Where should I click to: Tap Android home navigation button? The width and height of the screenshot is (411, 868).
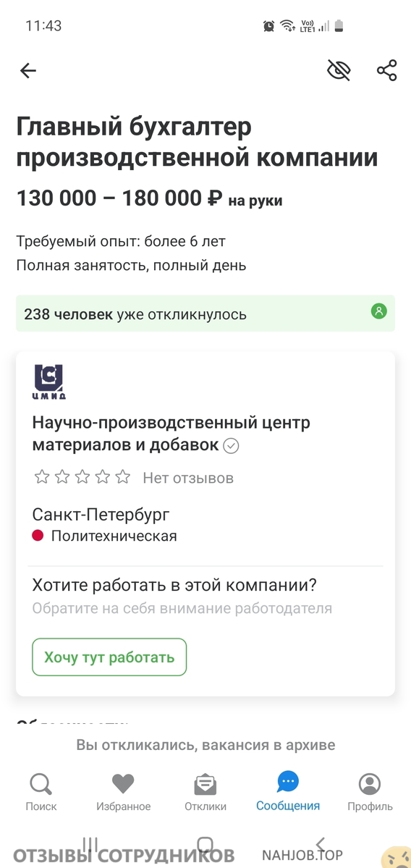coord(205,844)
